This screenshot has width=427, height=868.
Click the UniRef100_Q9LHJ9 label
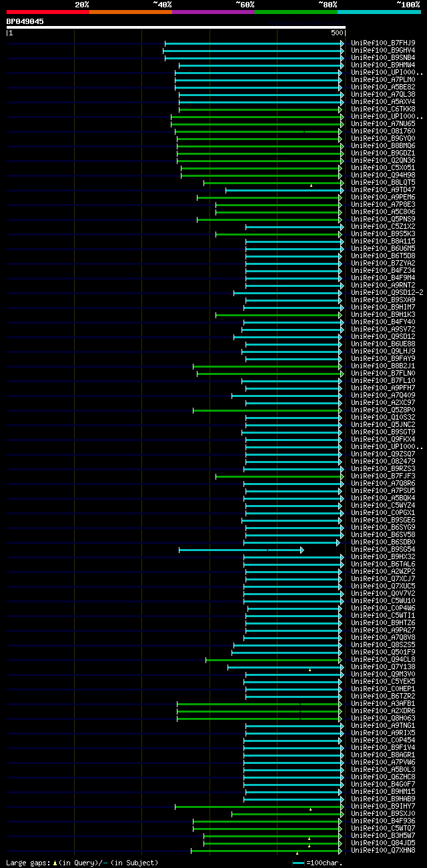click(x=383, y=351)
